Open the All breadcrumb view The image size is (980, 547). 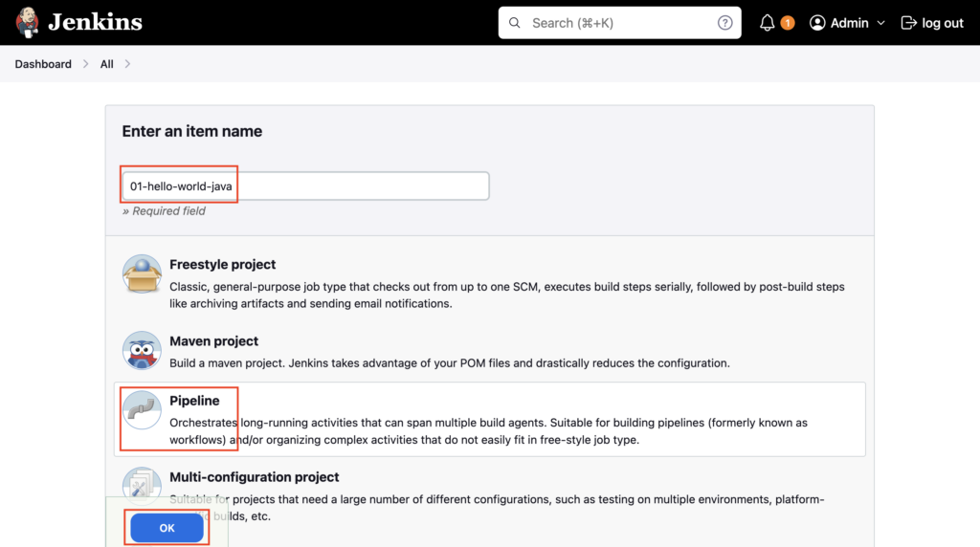point(107,64)
